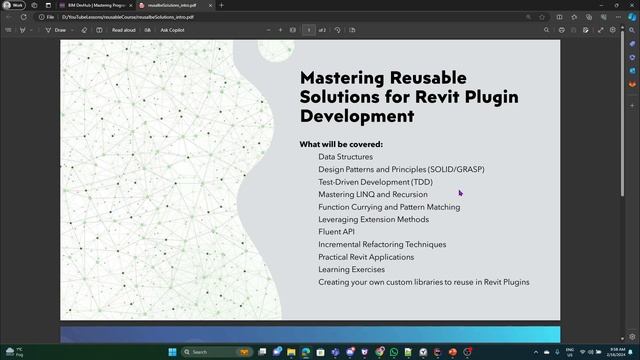
Task: Open the Copilot sidebar
Action: tap(632, 17)
